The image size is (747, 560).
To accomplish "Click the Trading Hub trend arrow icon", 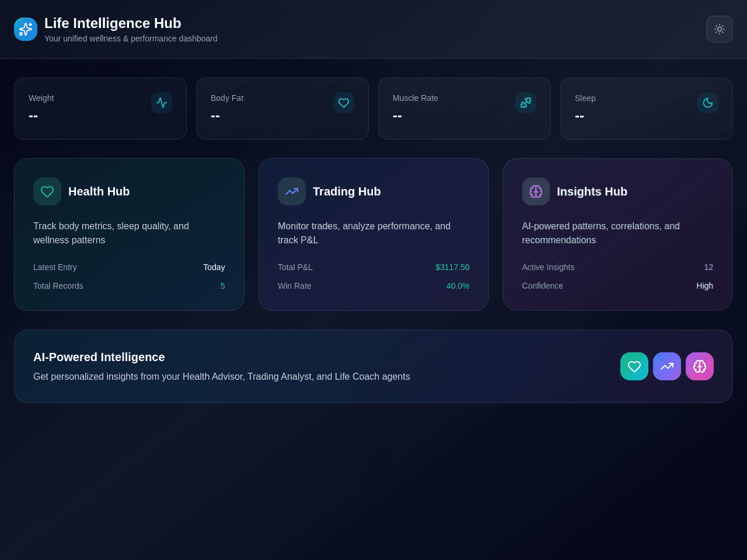I will point(292,191).
